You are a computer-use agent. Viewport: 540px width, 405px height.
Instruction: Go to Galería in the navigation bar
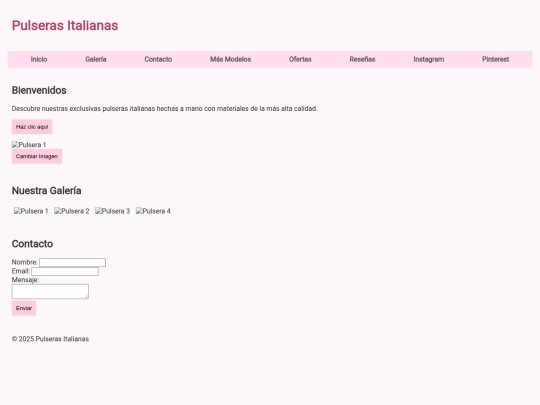point(96,59)
